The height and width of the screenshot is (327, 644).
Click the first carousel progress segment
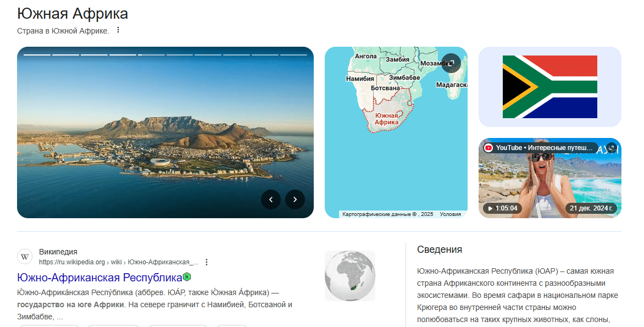(x=37, y=55)
